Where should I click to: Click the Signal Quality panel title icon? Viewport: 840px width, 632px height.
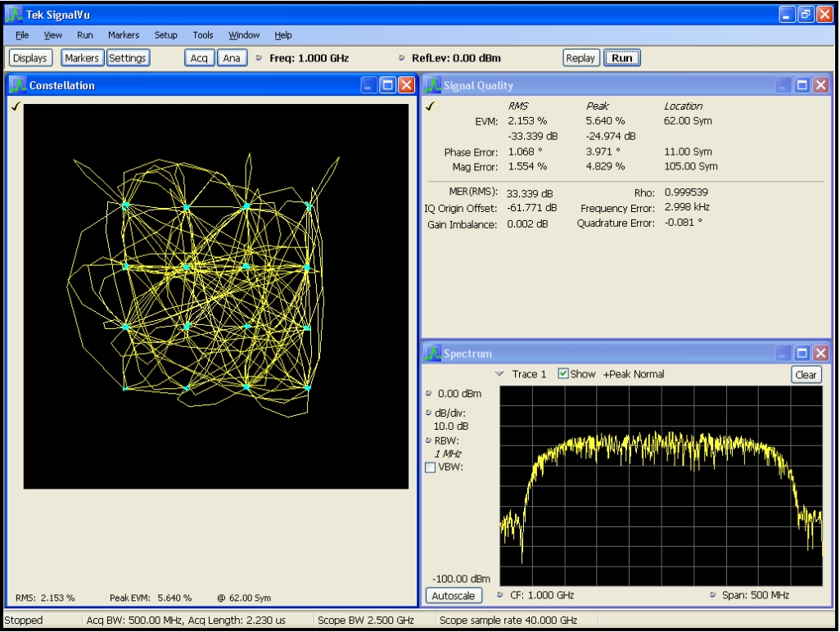click(432, 85)
